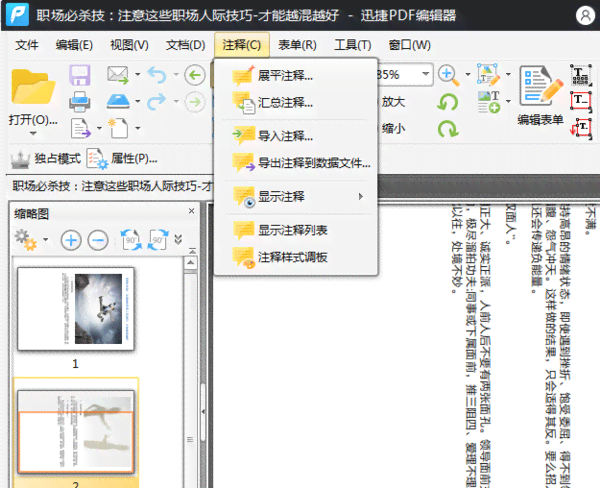The image size is (600, 488).
Task: Open the 视图(V) menu
Action: coord(129,45)
